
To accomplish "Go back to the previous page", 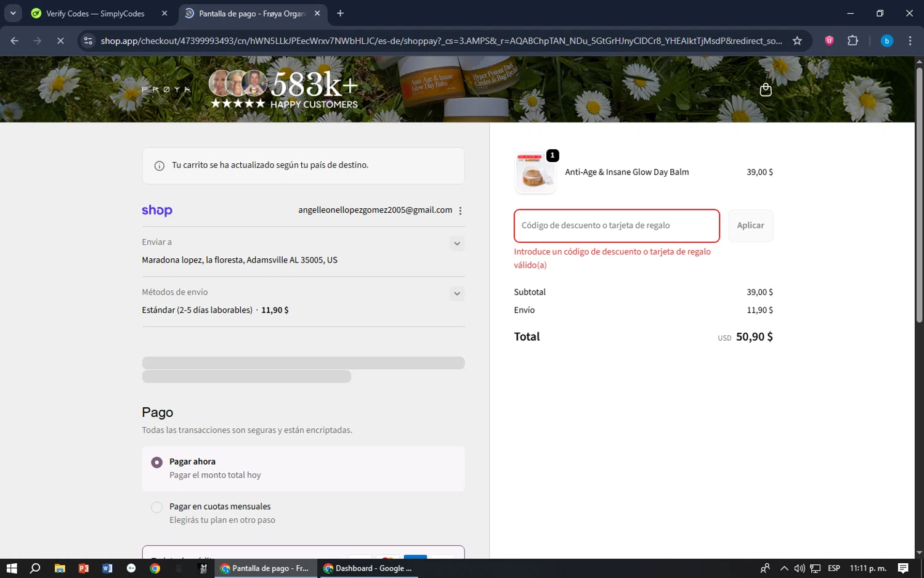I will click(x=14, y=41).
